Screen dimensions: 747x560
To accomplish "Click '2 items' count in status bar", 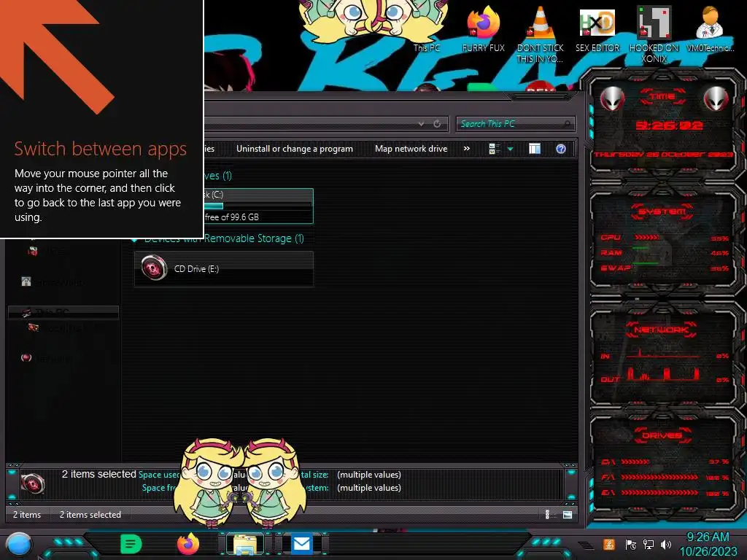I will [x=27, y=514].
